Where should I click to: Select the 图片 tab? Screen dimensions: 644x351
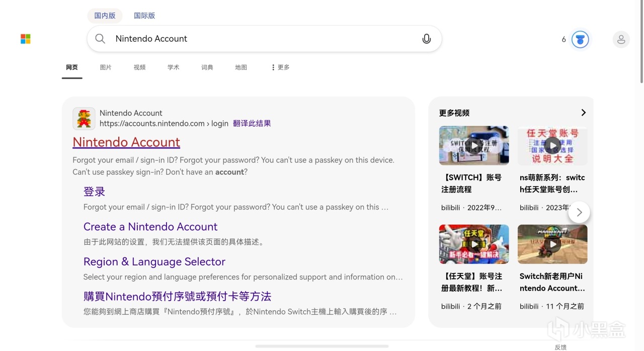(106, 67)
